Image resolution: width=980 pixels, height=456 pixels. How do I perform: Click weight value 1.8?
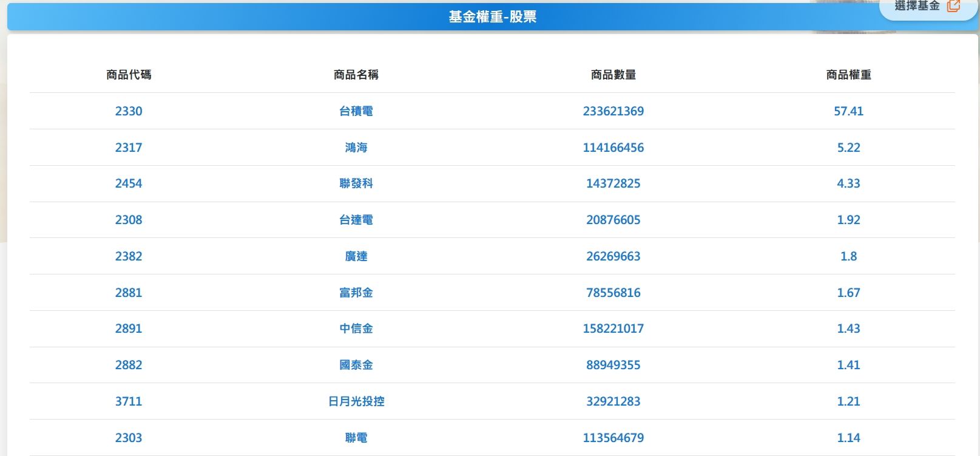(x=848, y=256)
